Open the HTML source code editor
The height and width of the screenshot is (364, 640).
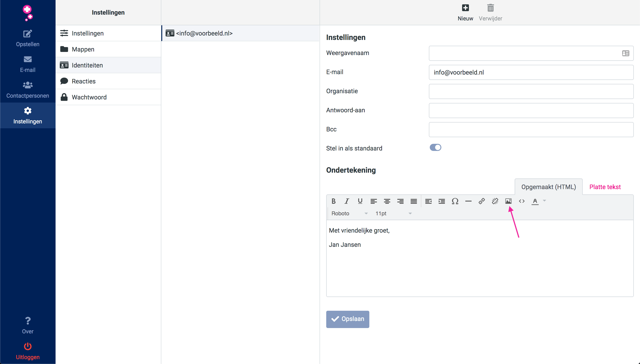click(x=522, y=201)
